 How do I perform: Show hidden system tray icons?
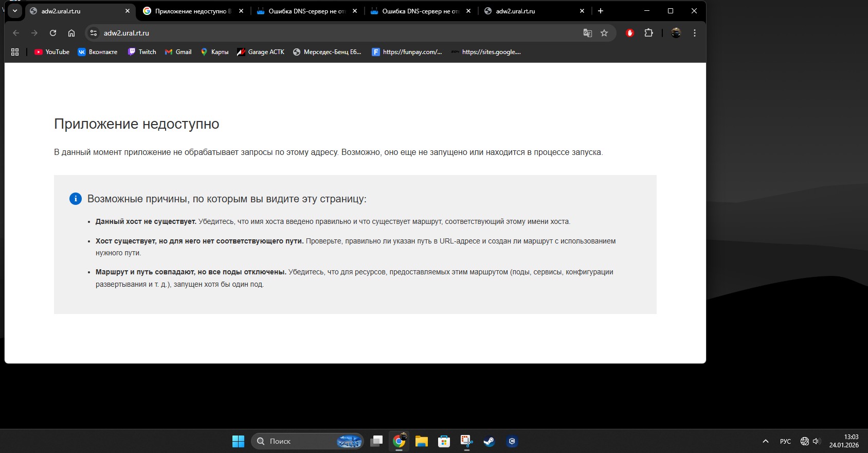(765, 441)
